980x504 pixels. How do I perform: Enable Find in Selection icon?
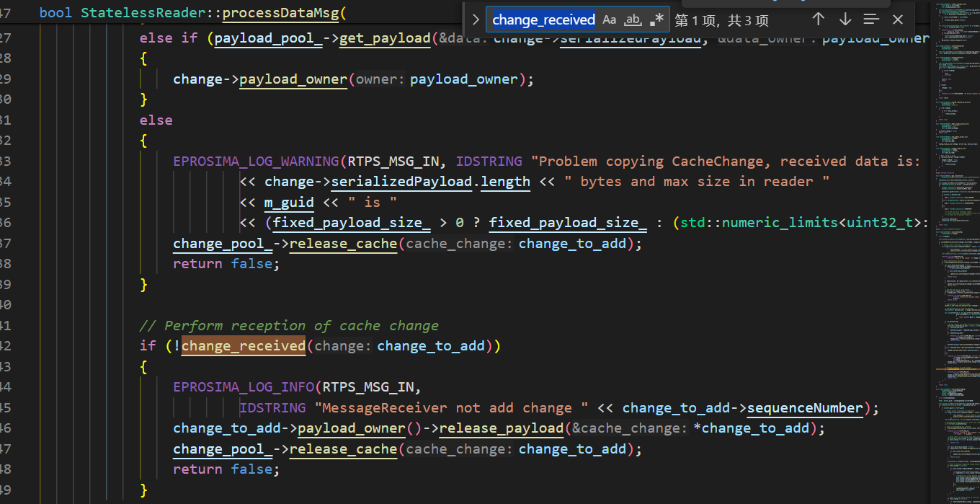pos(871,19)
